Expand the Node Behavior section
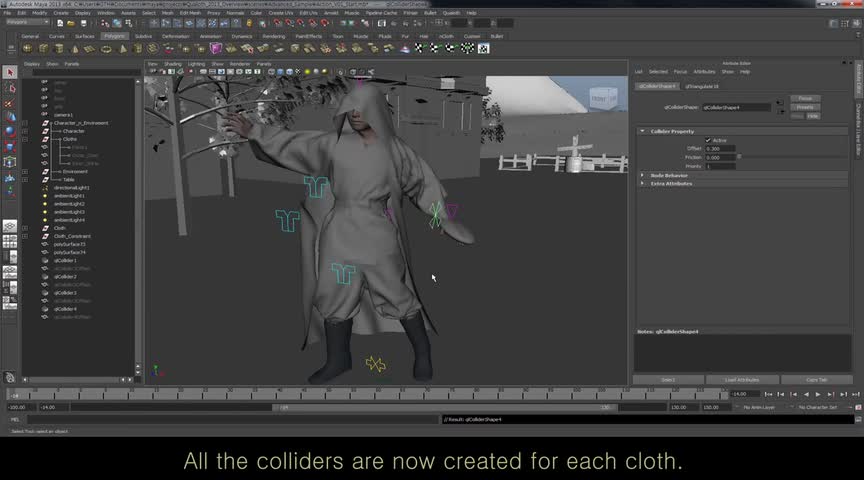 [x=642, y=175]
